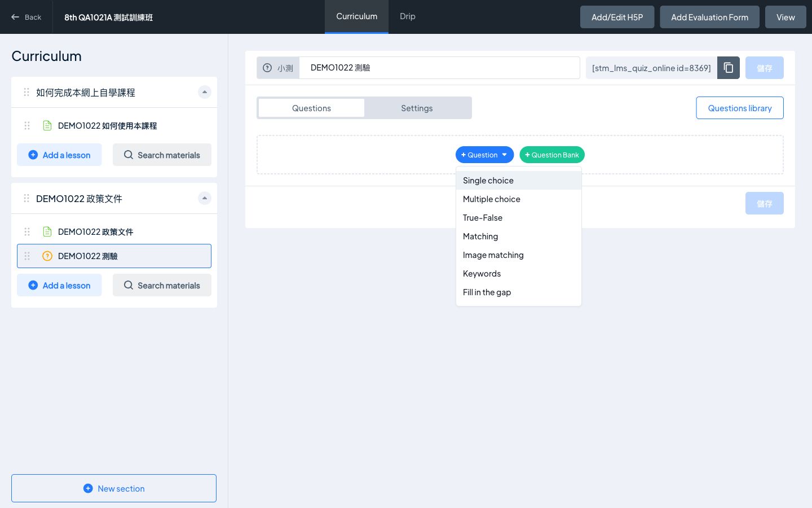Copy the quiz shortcode with the copy icon

728,68
